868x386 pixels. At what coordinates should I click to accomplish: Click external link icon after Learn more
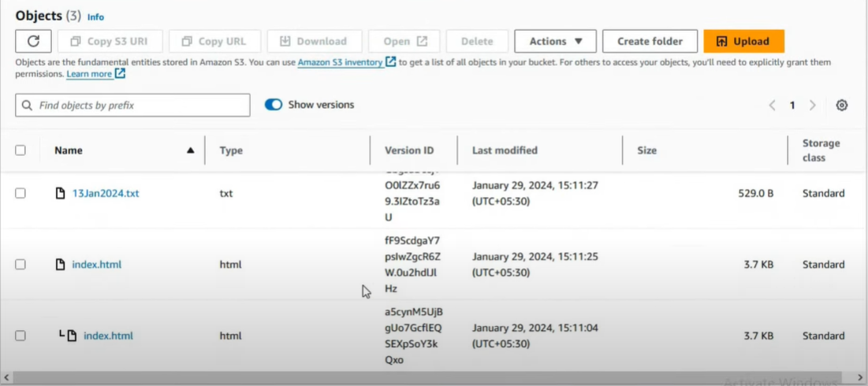click(x=120, y=73)
